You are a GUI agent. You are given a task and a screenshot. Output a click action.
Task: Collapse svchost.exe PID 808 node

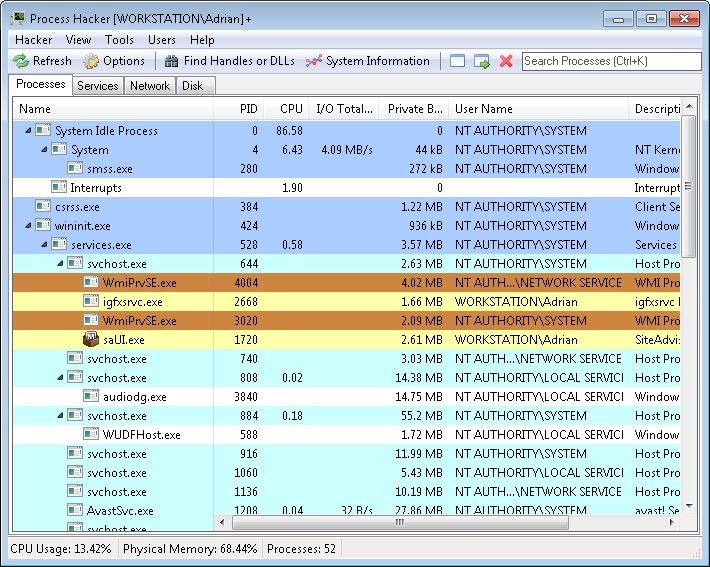coord(60,377)
